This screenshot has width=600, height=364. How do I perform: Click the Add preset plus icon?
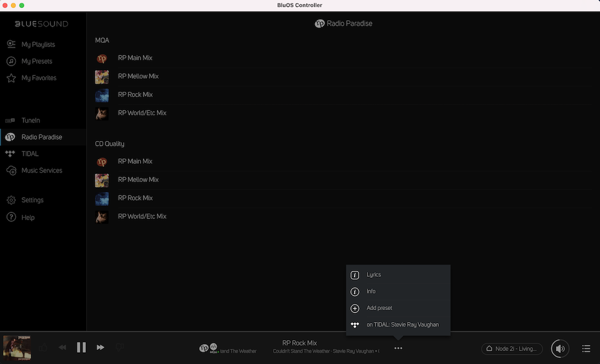[x=354, y=308]
